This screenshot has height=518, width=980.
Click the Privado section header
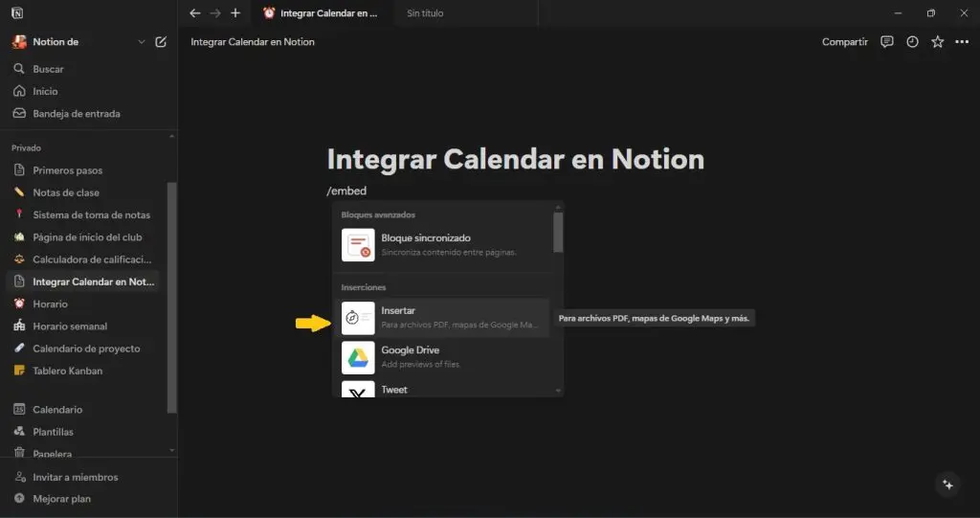tap(26, 148)
